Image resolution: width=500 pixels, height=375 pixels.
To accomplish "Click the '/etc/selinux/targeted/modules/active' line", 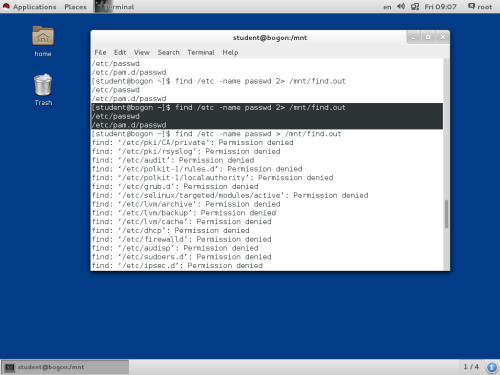I will click(x=230, y=195).
